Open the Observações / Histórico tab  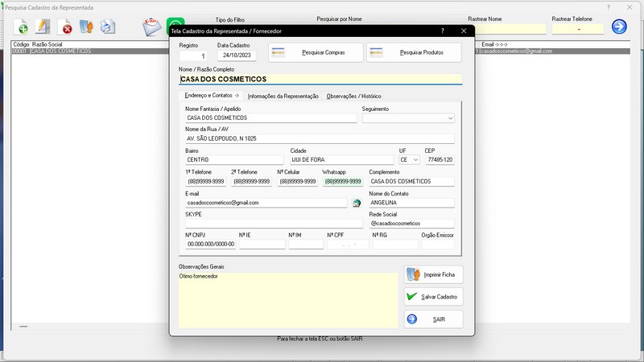click(353, 96)
